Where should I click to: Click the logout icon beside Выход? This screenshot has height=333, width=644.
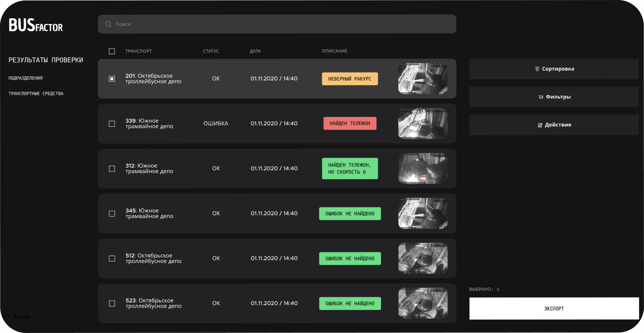point(7,315)
